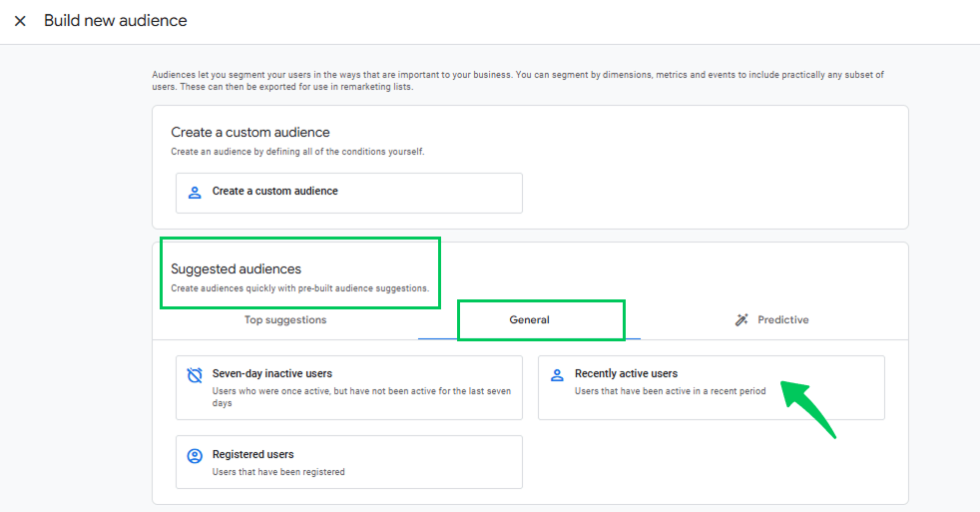Switch to the Top suggestions tab
Image resolution: width=980 pixels, height=512 pixels.
(x=285, y=320)
